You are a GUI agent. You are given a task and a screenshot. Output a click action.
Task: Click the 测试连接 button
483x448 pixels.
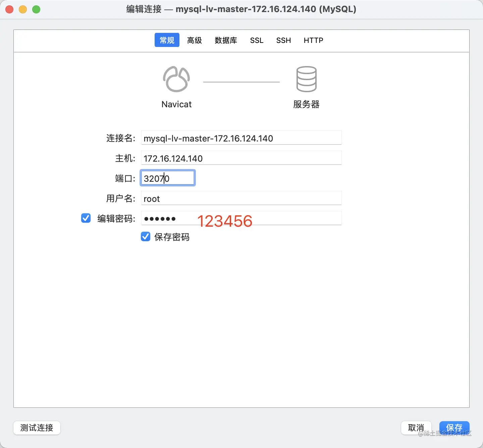[37, 428]
